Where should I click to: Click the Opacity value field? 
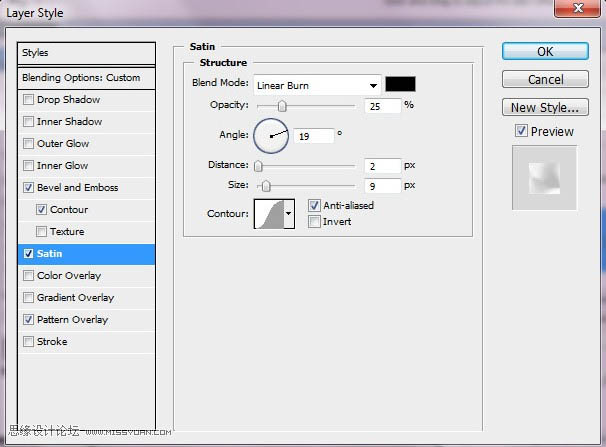[x=382, y=106]
